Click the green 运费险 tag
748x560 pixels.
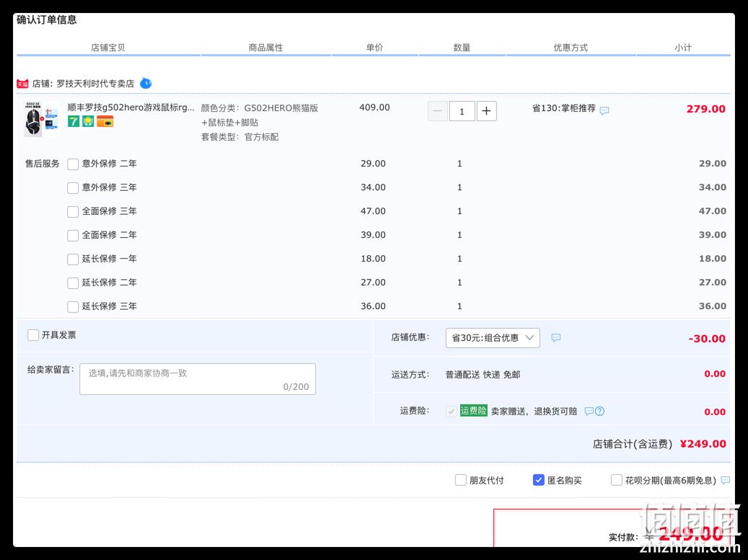pos(473,410)
